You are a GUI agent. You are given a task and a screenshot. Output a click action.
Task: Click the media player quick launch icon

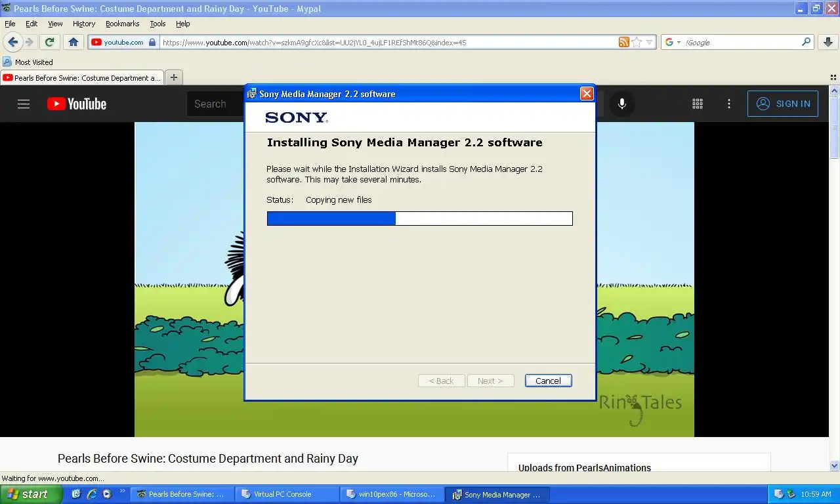click(x=107, y=494)
